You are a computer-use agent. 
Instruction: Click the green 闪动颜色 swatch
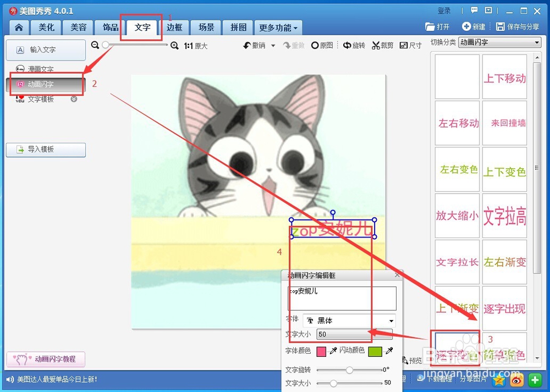pos(375,351)
